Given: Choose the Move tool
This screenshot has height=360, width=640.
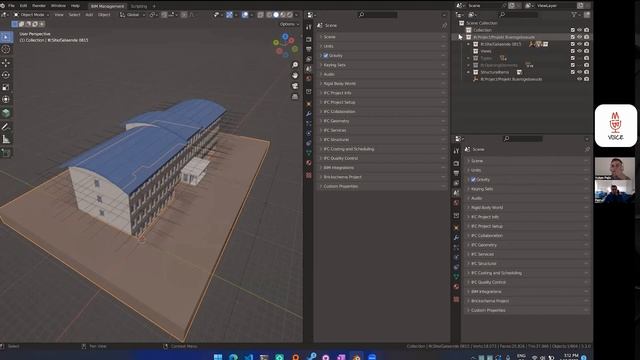Looking at the screenshot, I should click(x=6, y=63).
